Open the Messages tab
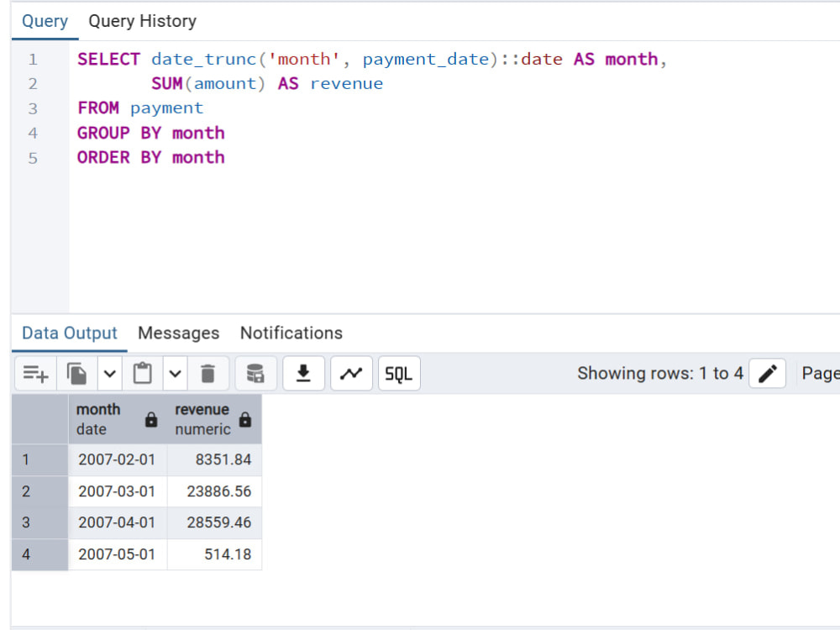 [x=179, y=333]
